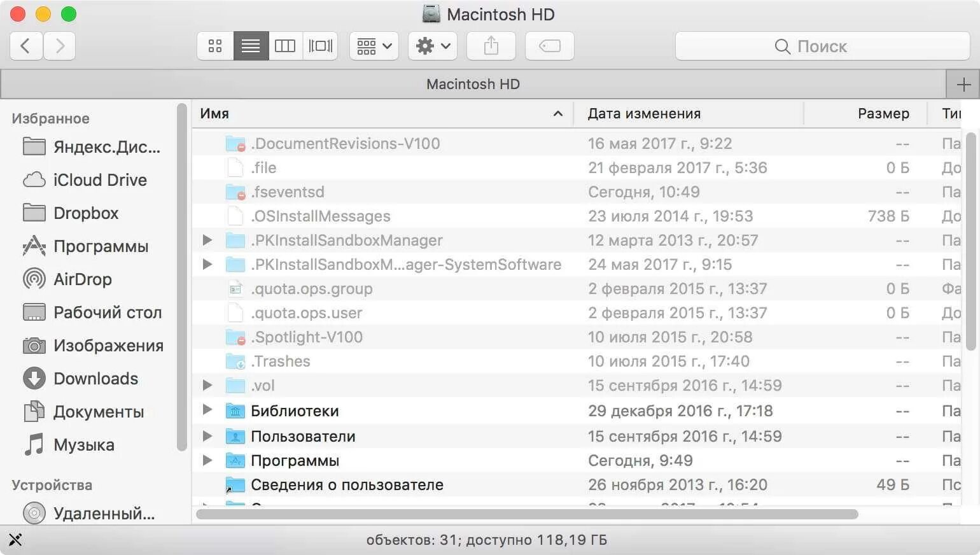Switch to icon grid view

point(215,46)
